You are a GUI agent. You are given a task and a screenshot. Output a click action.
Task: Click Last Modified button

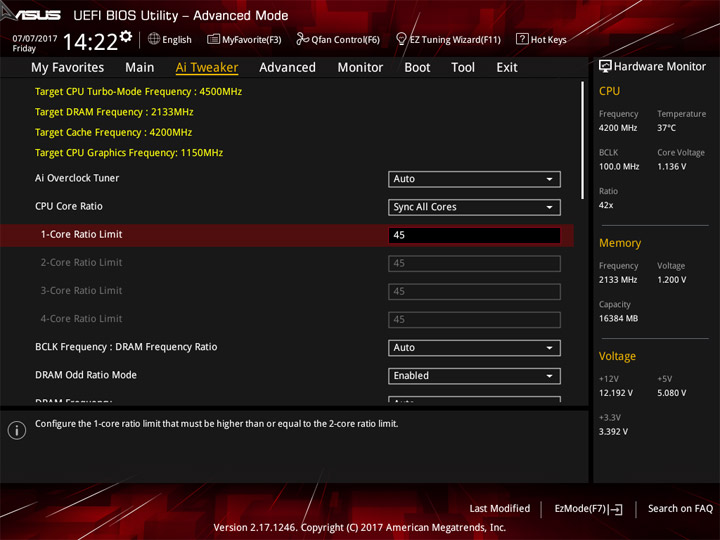[x=500, y=508]
